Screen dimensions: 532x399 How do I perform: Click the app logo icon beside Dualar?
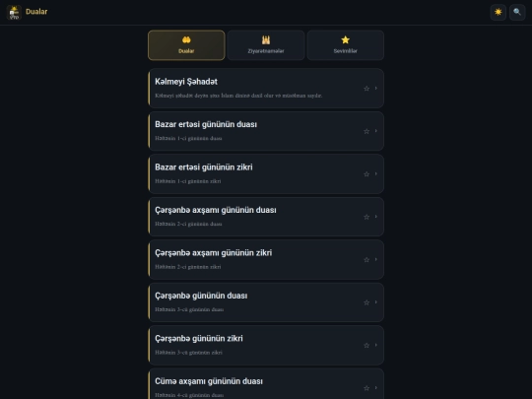pyautogui.click(x=14, y=12)
